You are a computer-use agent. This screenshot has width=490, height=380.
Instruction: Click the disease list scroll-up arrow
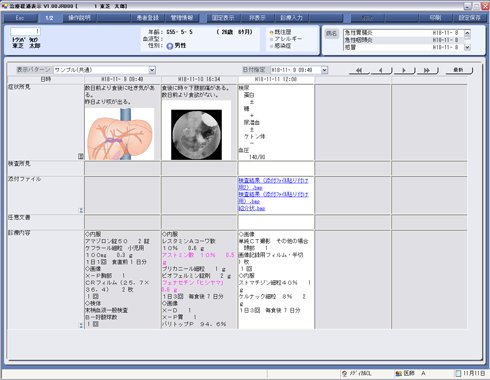467,33
